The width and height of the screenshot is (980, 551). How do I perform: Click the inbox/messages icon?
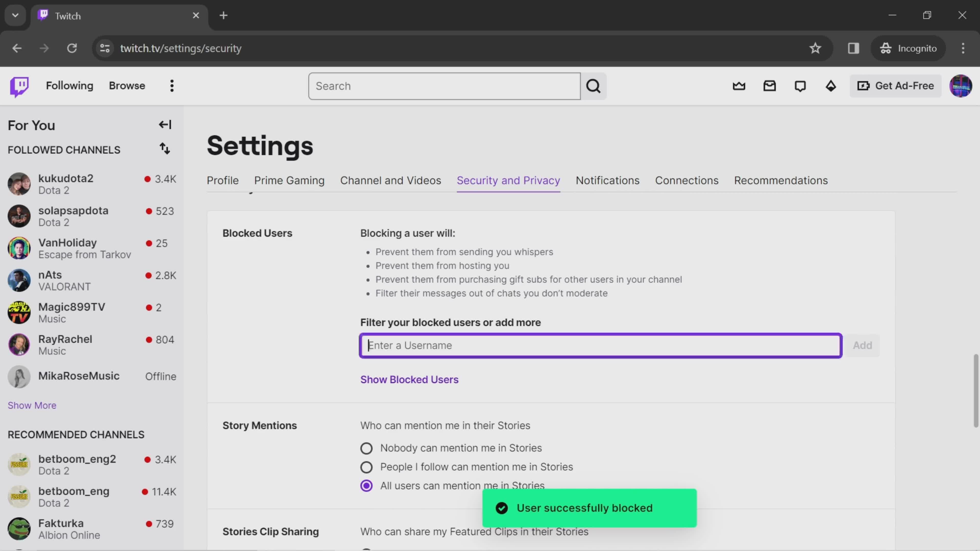click(x=769, y=85)
